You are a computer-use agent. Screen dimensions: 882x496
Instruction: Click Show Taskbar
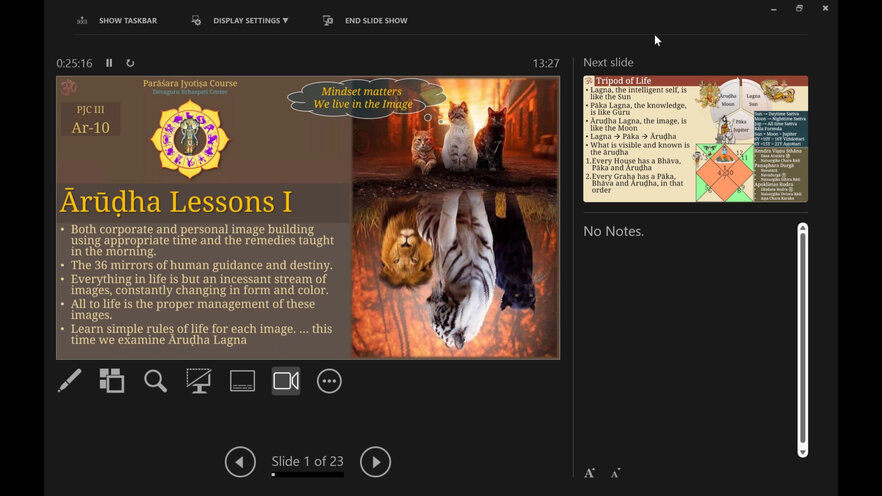coord(117,20)
